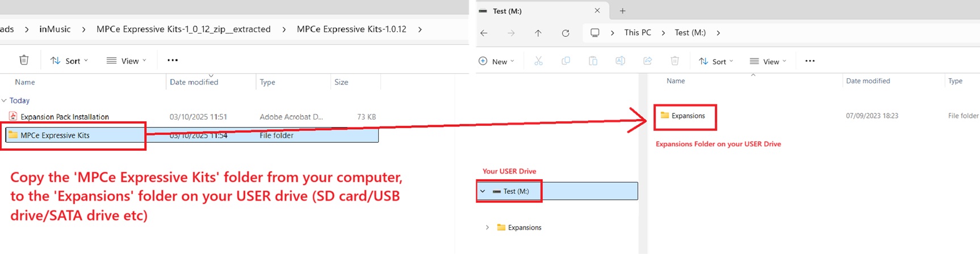Click Type column header in left window

click(x=267, y=82)
